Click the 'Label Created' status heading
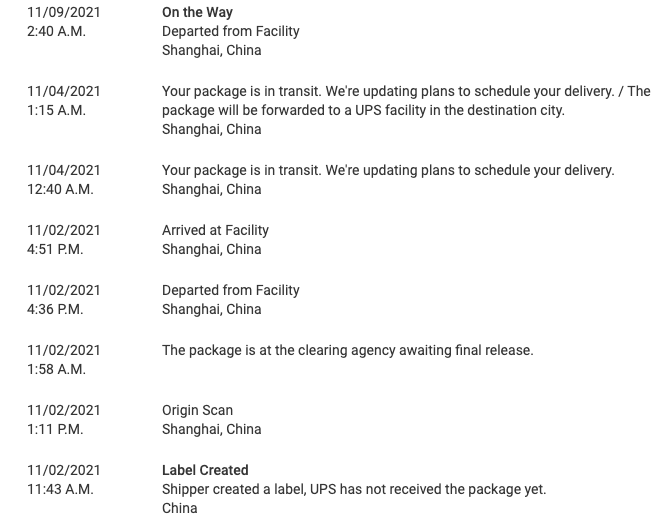 point(205,470)
